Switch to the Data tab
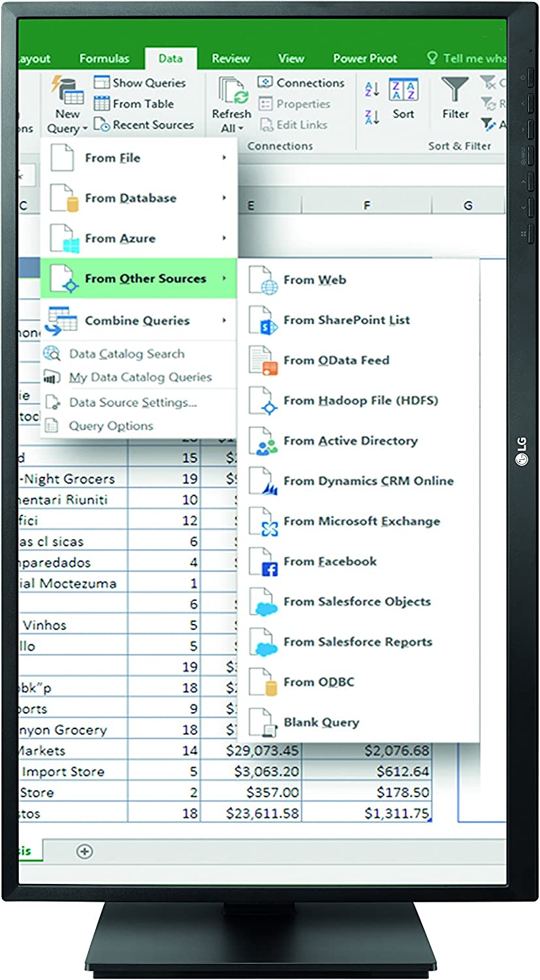This screenshot has height=980, width=540. [x=170, y=59]
